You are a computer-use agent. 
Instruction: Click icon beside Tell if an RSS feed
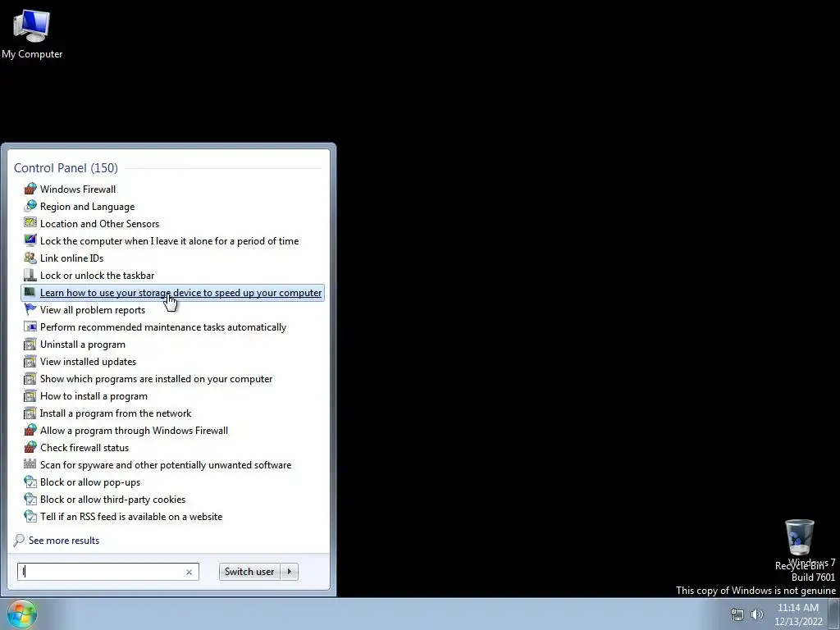pos(30,517)
